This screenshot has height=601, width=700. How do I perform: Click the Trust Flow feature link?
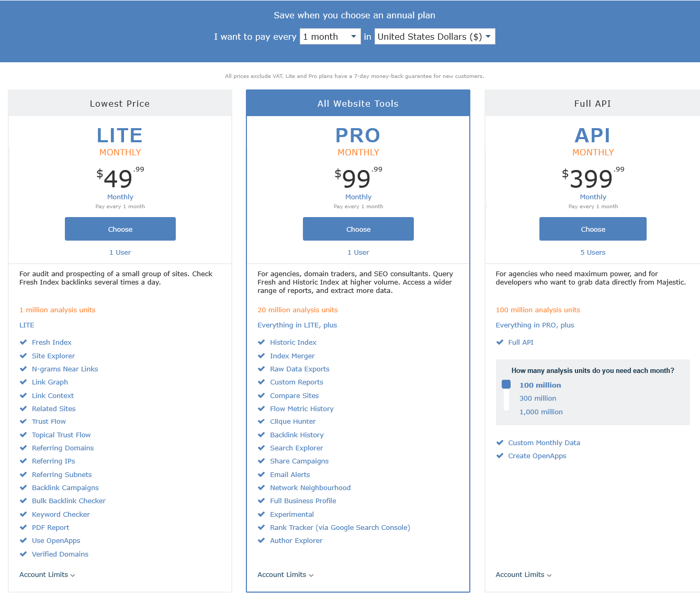pos(49,421)
